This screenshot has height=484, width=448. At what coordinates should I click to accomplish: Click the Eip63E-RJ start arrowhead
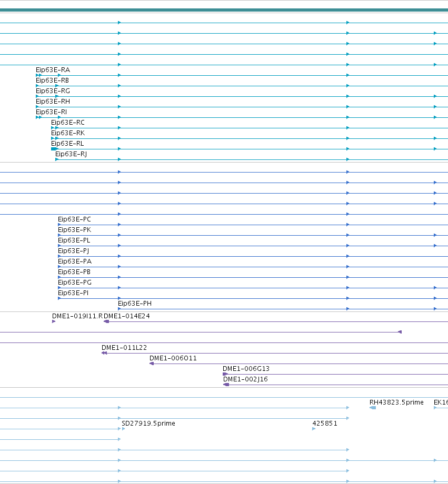point(57,159)
